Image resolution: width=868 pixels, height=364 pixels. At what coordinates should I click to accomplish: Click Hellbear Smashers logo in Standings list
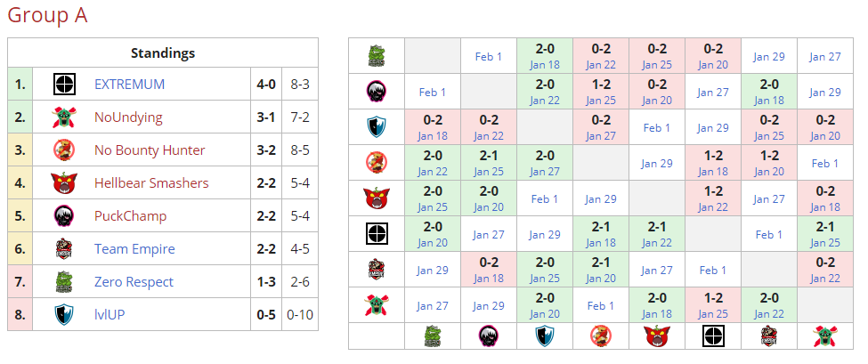click(x=64, y=183)
